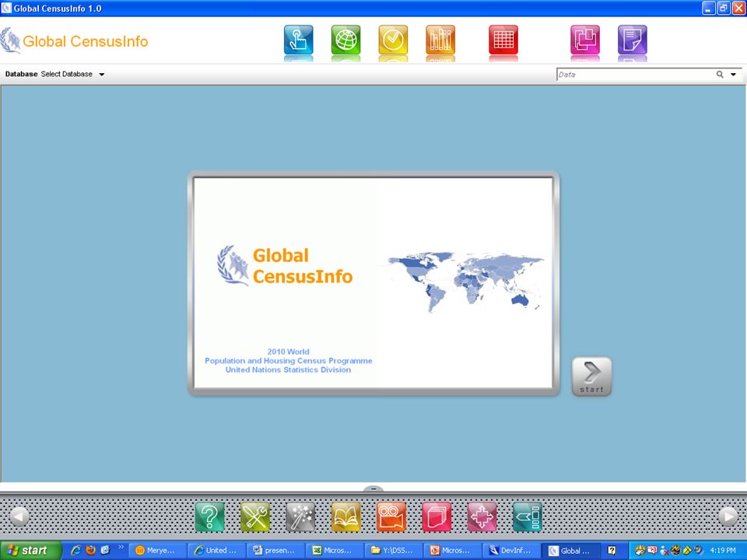This screenshot has height=560, width=747.
Task: Switch to the presen... Word taskbar item
Action: point(275,551)
